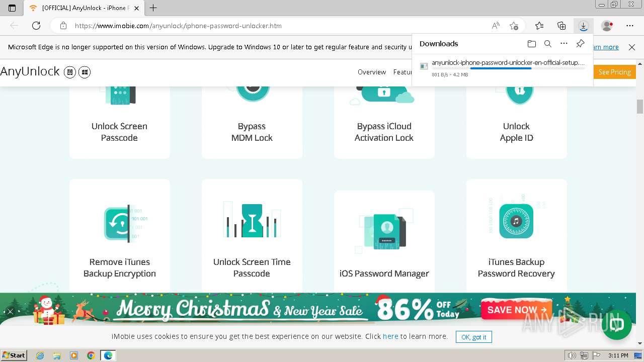Click the page vertical scrollbar thumb
The width and height of the screenshot is (644, 362).
click(640, 106)
